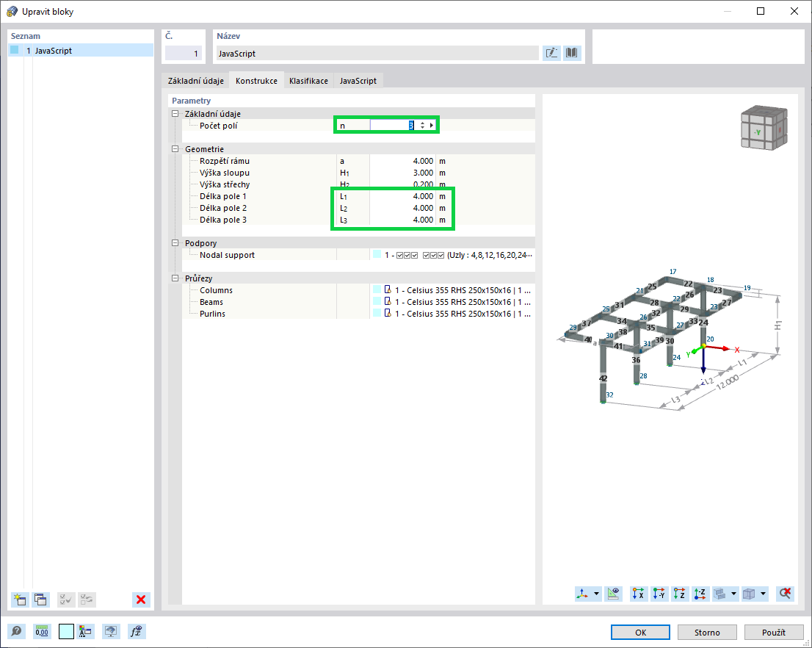The height and width of the screenshot is (648, 812).
Task: Click the solid render mode icon
Action: 719,594
